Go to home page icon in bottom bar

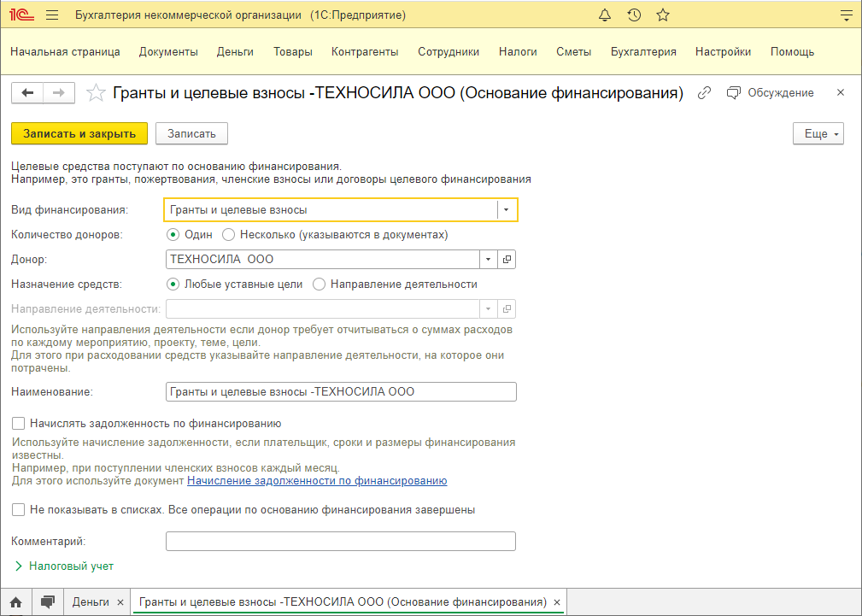pyautogui.click(x=16, y=602)
